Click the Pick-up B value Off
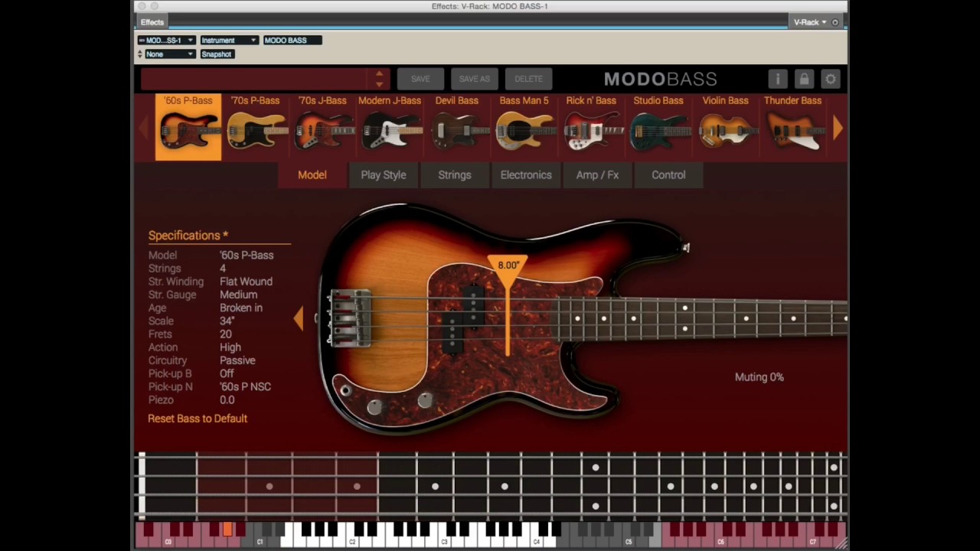This screenshot has height=551, width=980. click(x=227, y=373)
